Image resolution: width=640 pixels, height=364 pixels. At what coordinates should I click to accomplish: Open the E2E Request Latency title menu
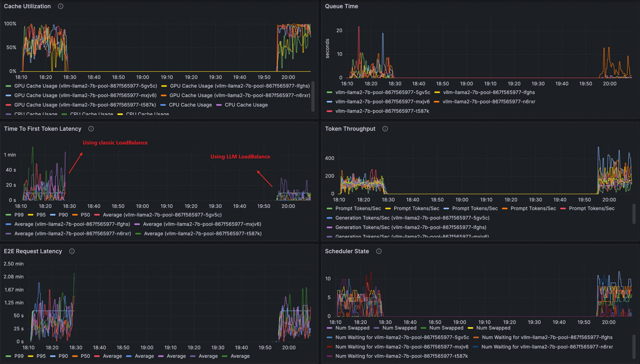point(33,251)
